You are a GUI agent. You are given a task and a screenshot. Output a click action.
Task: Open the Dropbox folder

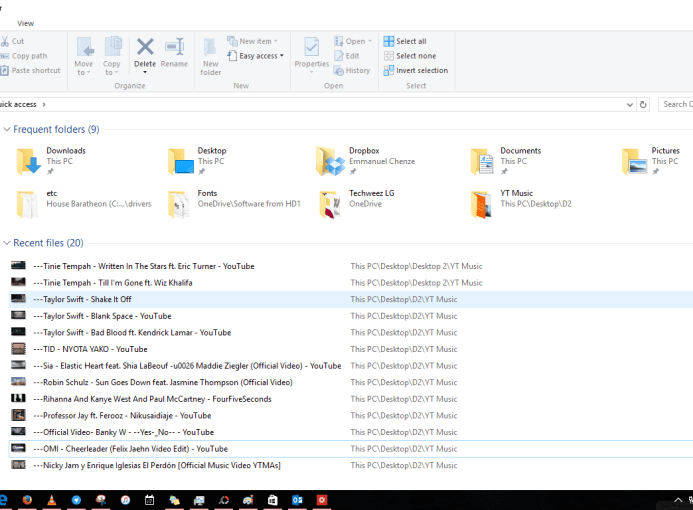(x=366, y=161)
